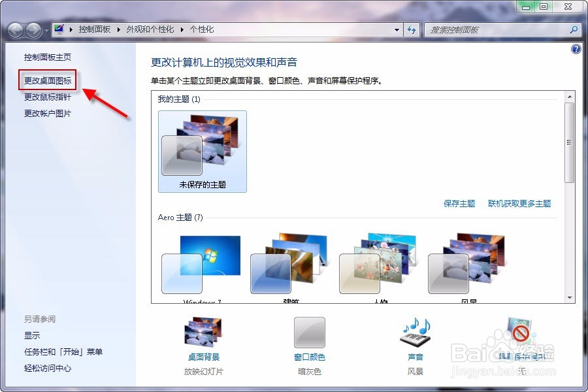Click 个性化 breadcrumb
This screenshot has height=392, width=588.
(x=202, y=29)
